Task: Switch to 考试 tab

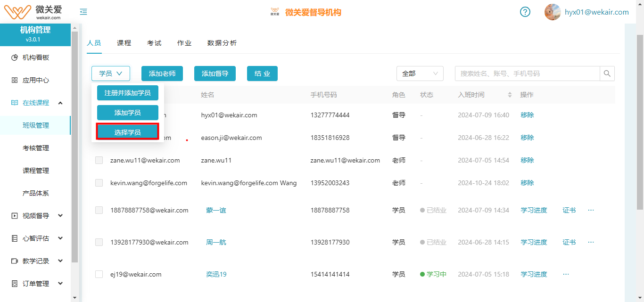Action: [x=154, y=43]
